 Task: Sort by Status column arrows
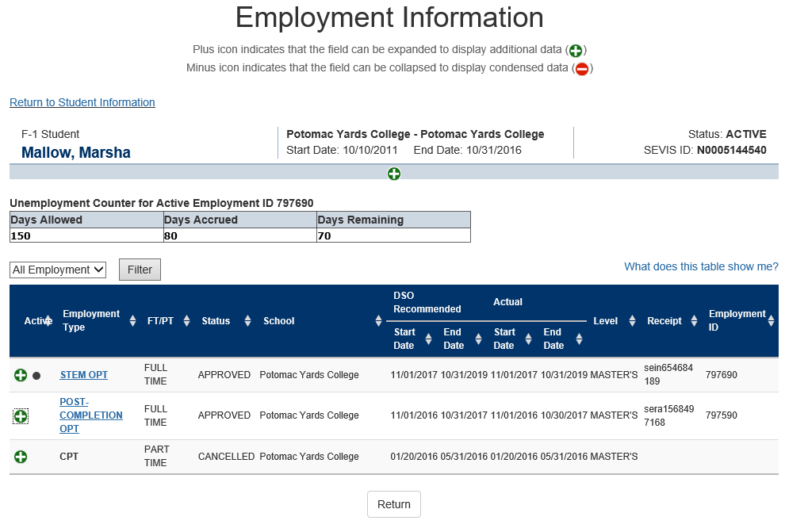248,321
